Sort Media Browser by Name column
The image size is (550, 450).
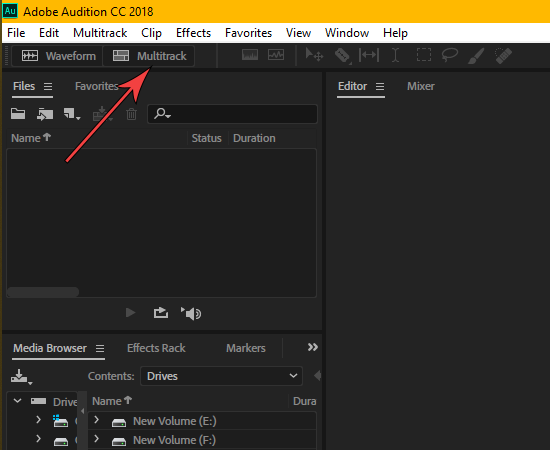point(112,401)
